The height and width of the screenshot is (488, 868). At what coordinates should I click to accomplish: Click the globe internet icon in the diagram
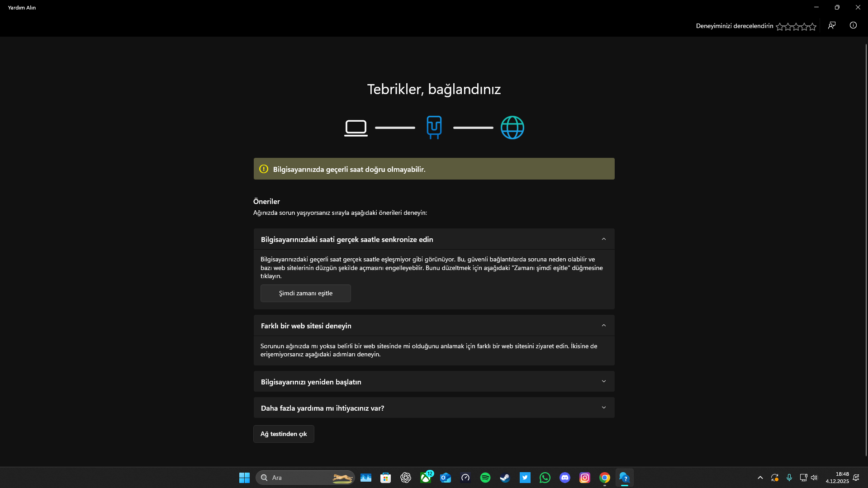pyautogui.click(x=512, y=127)
